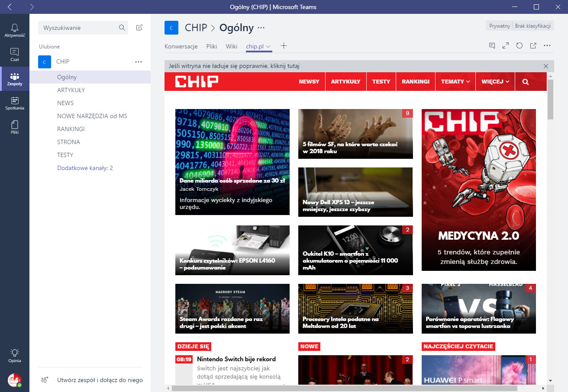Click Brak klasyfikacji label

coord(532,26)
